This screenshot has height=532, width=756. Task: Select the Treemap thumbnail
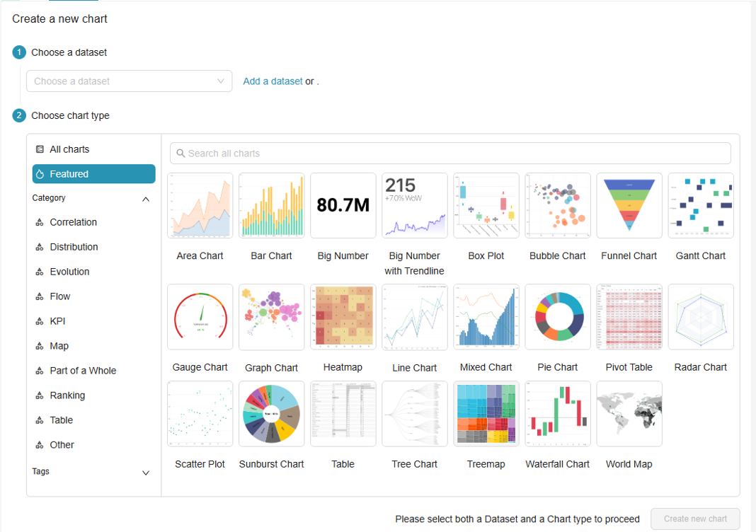click(486, 414)
